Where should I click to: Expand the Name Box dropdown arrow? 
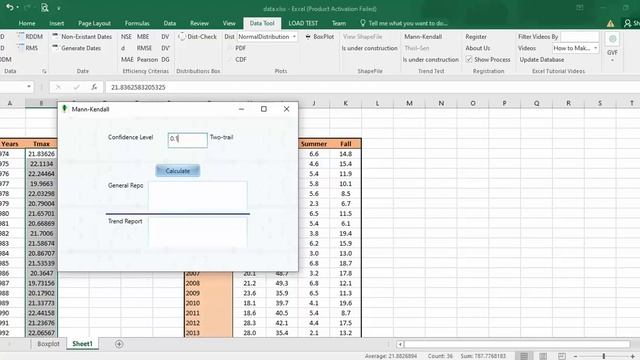pyautogui.click(x=29, y=87)
